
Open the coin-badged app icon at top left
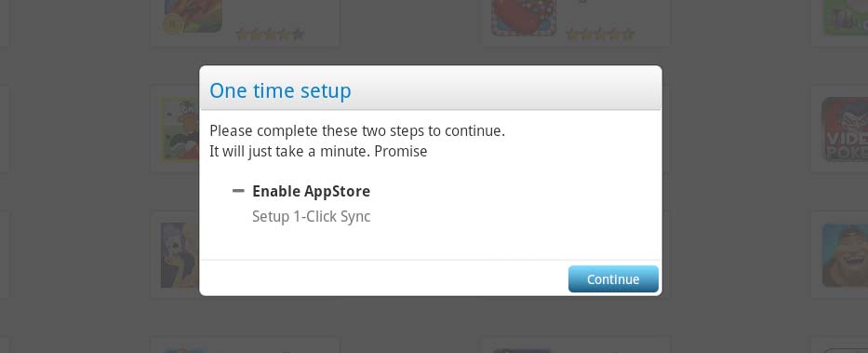tap(193, 16)
